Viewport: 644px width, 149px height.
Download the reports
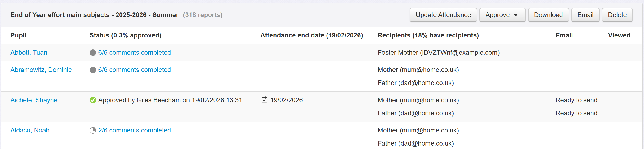coord(548,15)
